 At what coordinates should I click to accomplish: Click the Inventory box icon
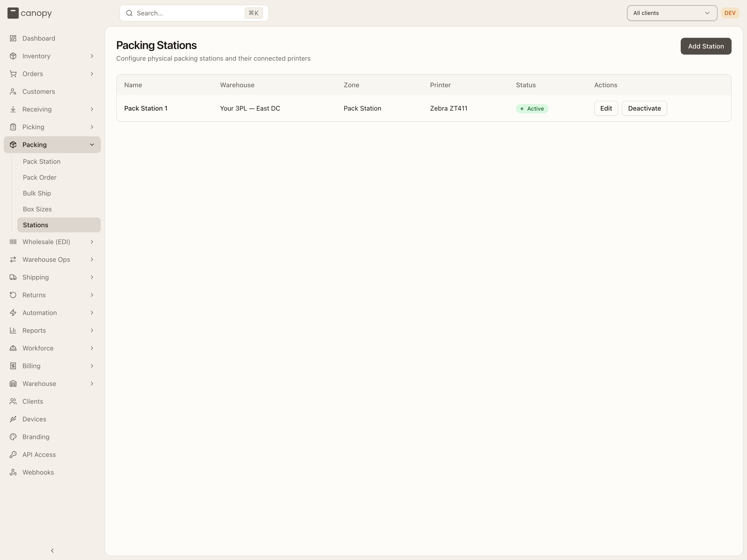tap(13, 56)
